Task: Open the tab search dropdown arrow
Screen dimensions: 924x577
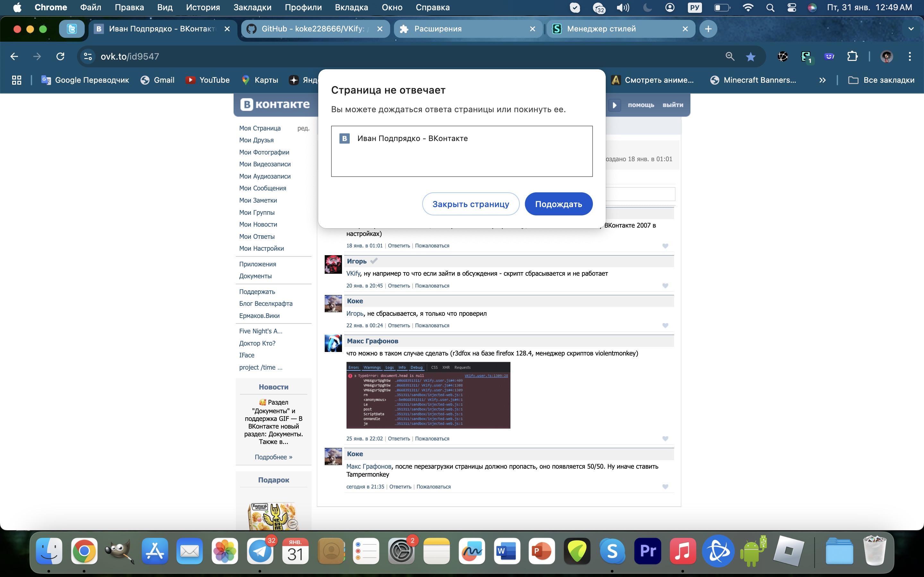Action: point(911,29)
